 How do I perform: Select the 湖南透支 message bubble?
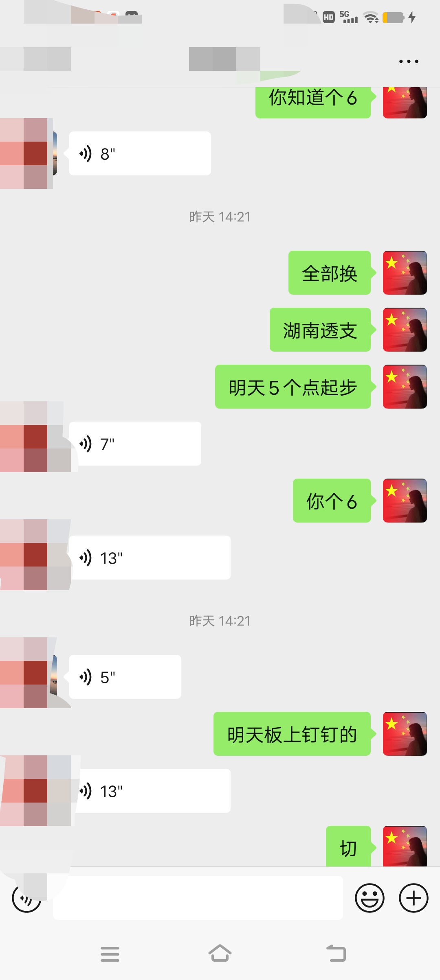320,330
